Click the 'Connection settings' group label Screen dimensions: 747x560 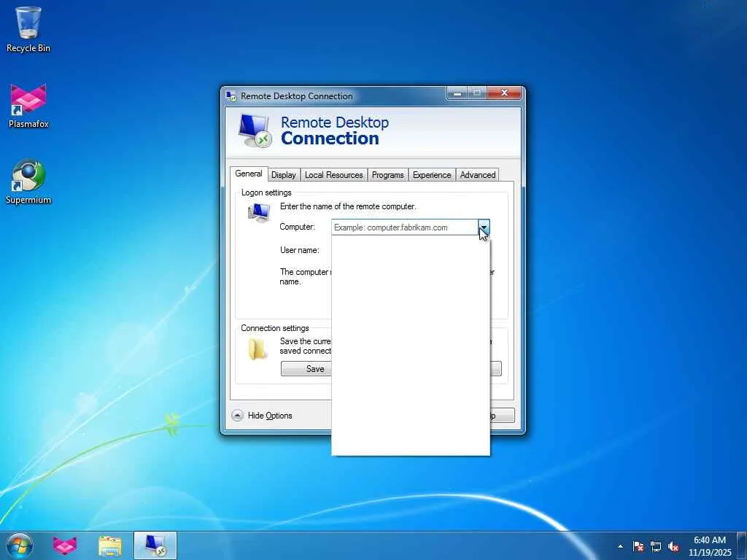point(275,328)
